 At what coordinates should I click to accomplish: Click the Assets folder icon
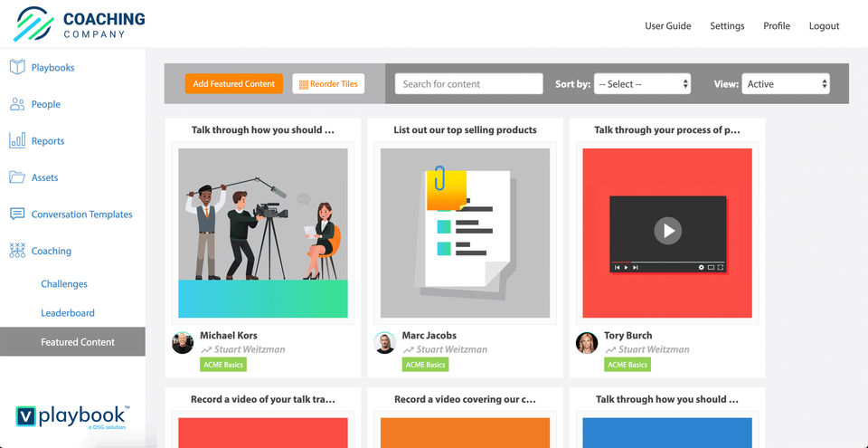[17, 177]
